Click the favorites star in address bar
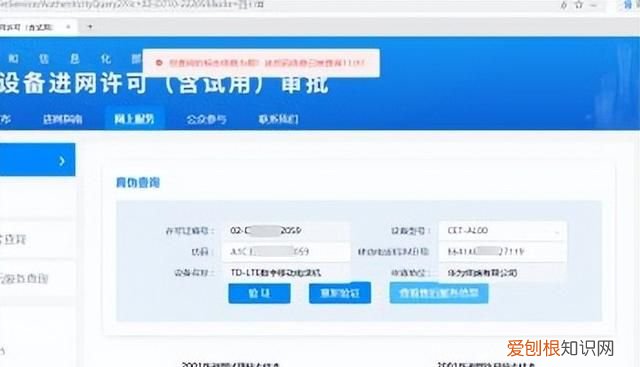The width and height of the screenshot is (640, 367). pyautogui.click(x=579, y=5)
